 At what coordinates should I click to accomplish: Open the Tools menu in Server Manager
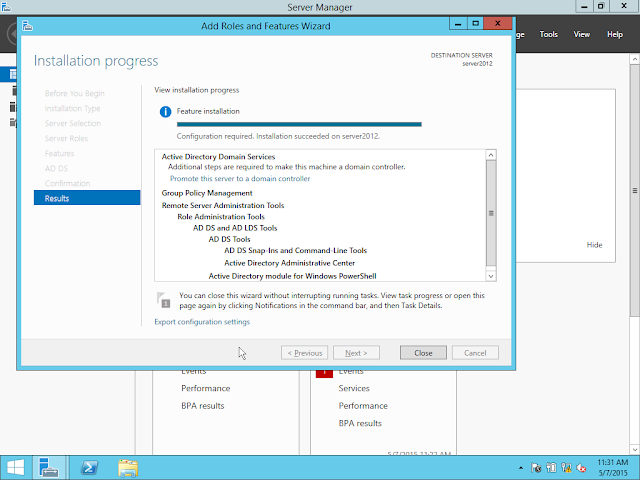(x=549, y=35)
